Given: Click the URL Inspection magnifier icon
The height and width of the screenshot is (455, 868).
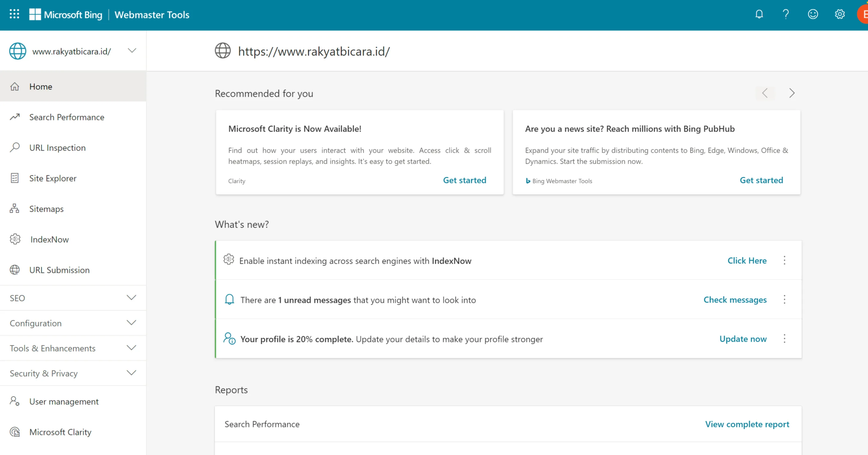Looking at the screenshot, I should 14,148.
